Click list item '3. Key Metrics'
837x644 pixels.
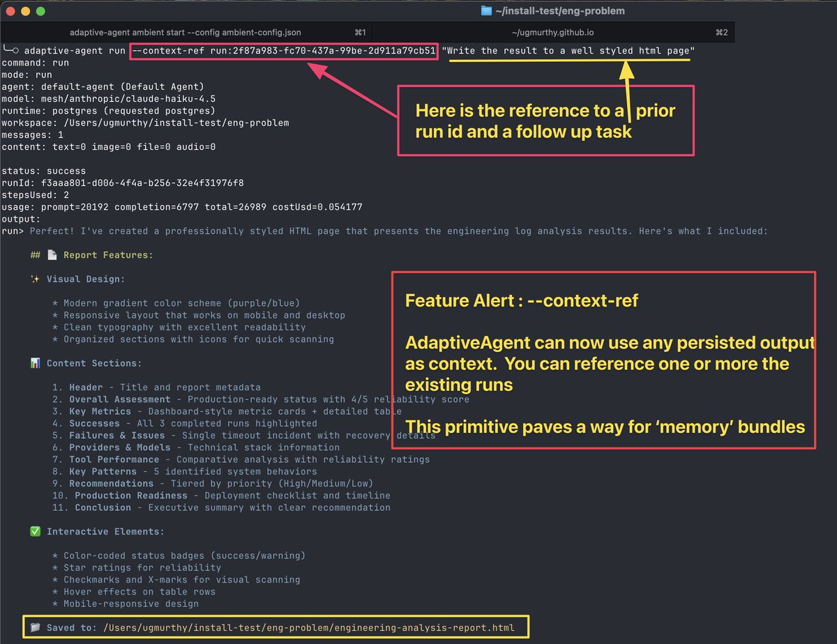pyautogui.click(x=227, y=411)
